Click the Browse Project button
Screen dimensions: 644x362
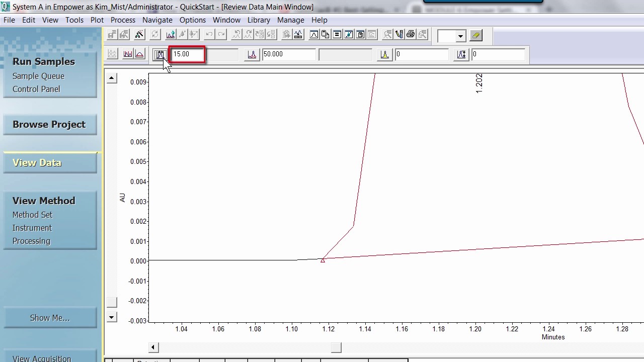49,125
